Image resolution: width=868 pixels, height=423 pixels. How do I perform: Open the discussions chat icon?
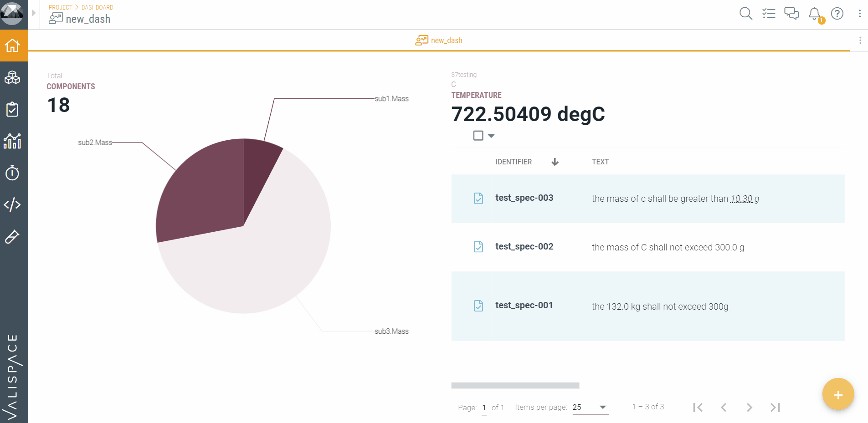tap(791, 14)
